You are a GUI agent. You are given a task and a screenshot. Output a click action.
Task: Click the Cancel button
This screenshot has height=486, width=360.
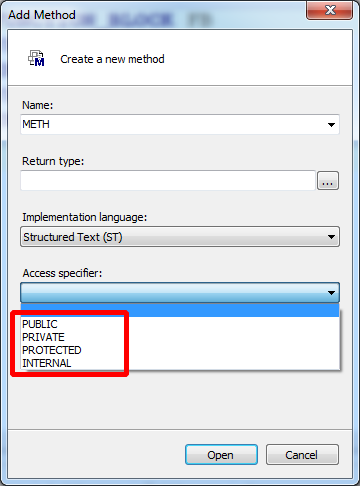tap(302, 455)
